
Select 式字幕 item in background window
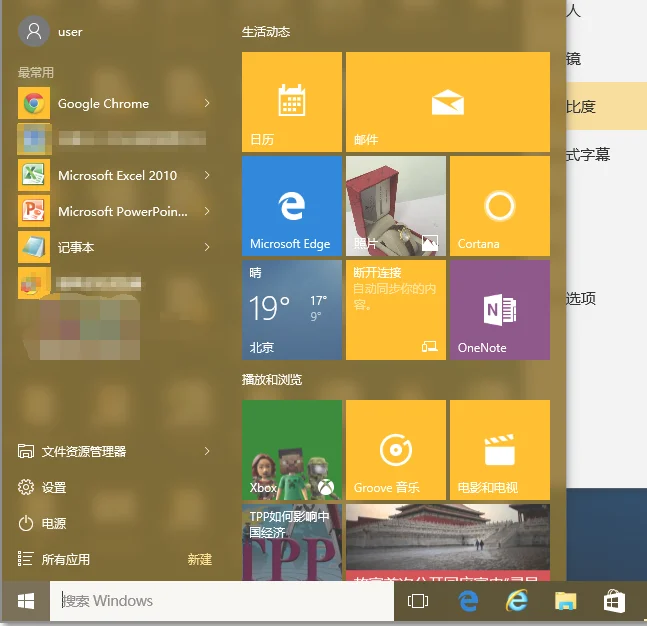tap(588, 155)
